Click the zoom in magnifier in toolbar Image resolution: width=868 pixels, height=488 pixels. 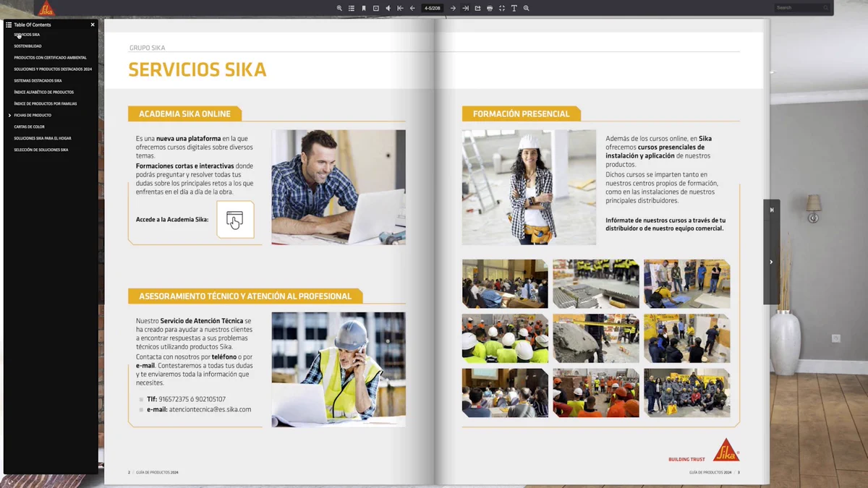(339, 8)
